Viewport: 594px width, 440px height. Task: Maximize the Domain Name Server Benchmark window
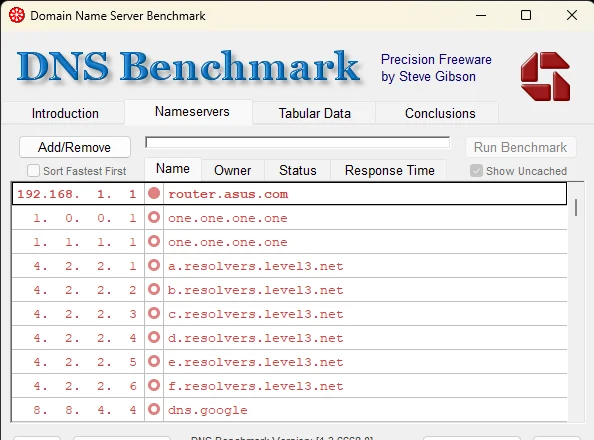click(x=526, y=16)
